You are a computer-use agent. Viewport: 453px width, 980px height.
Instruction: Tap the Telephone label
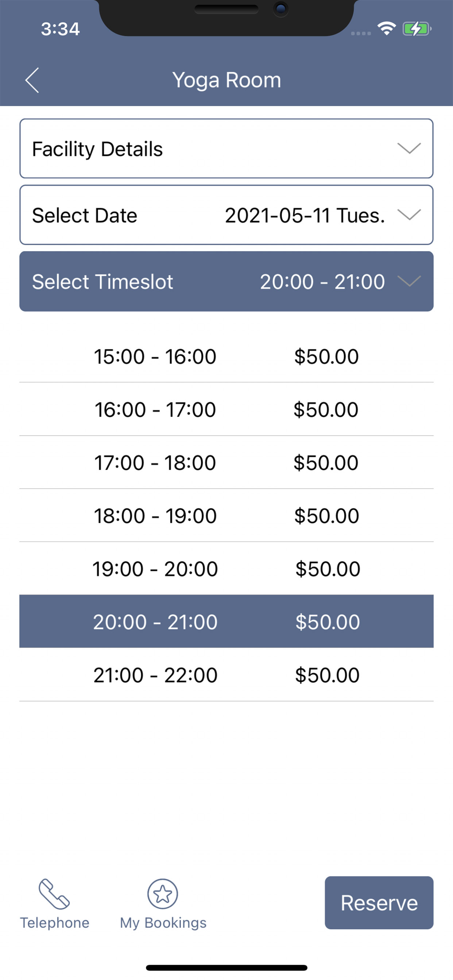54,923
